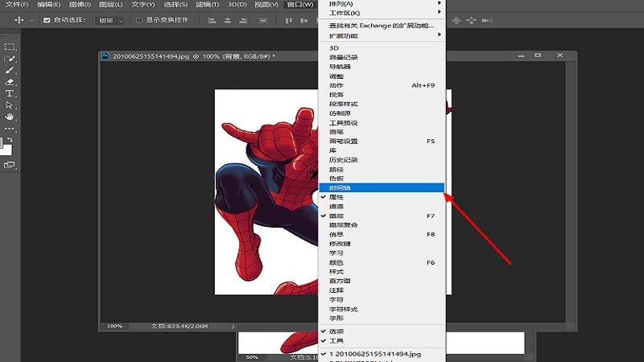Open 图层(L) menu
The width and height of the screenshot is (644, 362).
pos(111,5)
